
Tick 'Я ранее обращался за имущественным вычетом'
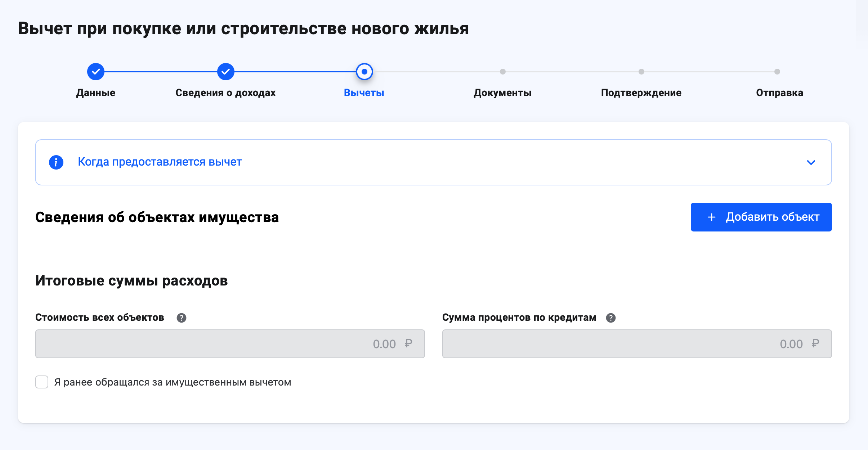42,382
